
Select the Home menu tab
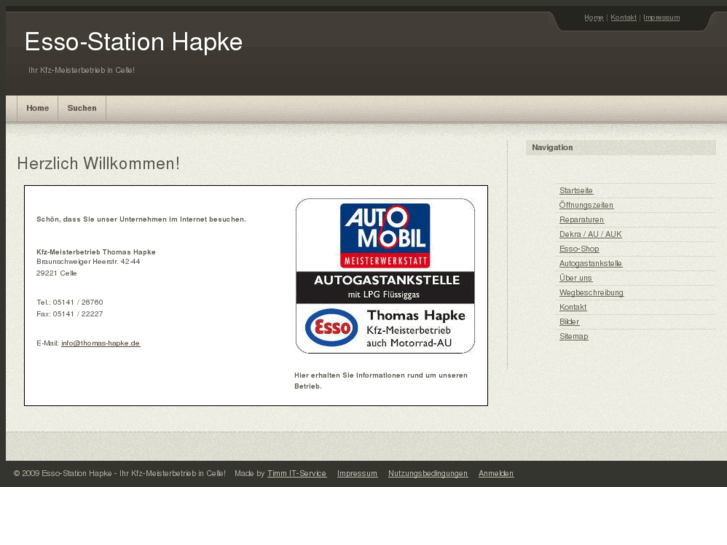[x=38, y=108]
